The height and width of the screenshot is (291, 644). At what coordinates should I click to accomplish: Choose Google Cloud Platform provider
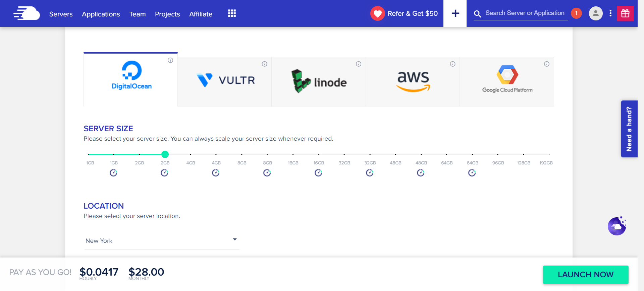[507, 81]
